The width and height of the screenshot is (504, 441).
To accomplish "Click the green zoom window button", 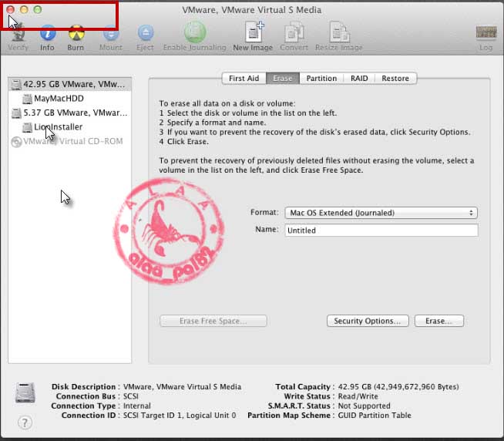I will click(38, 10).
